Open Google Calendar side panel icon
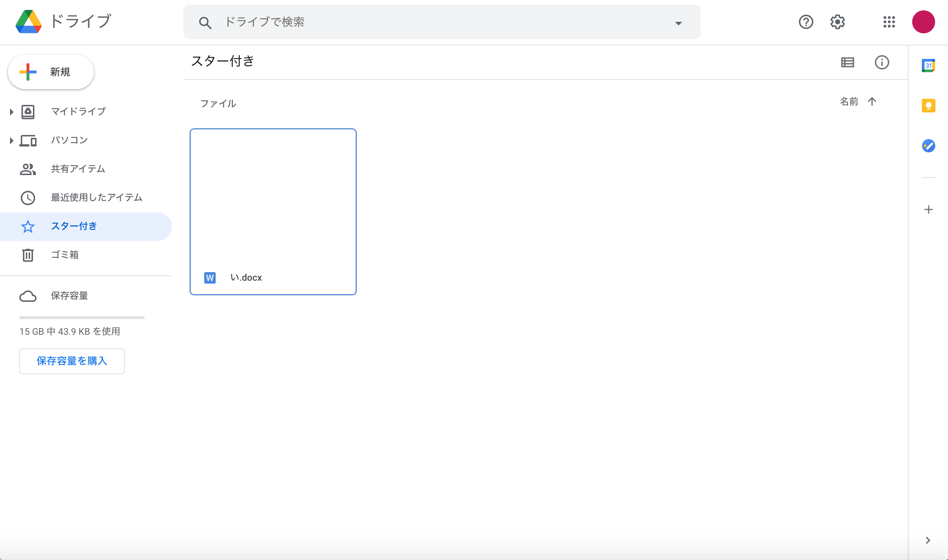 click(x=928, y=66)
